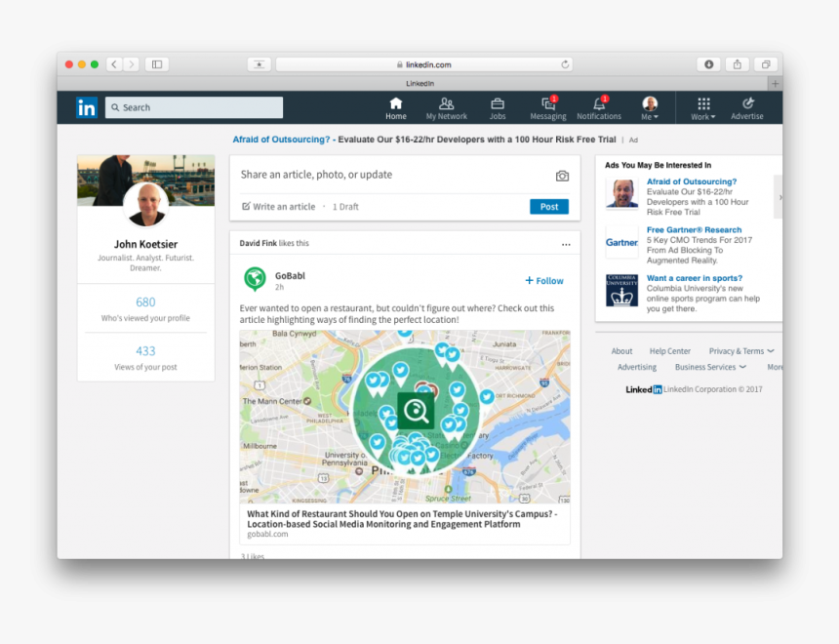Open Safari downloads button
The height and width of the screenshot is (644, 839).
tap(708, 64)
